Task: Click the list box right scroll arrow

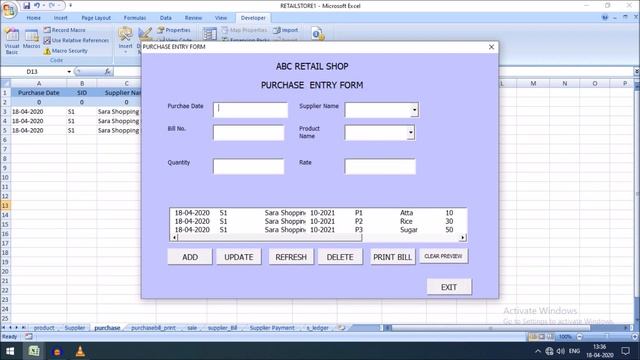Action: tap(462, 237)
